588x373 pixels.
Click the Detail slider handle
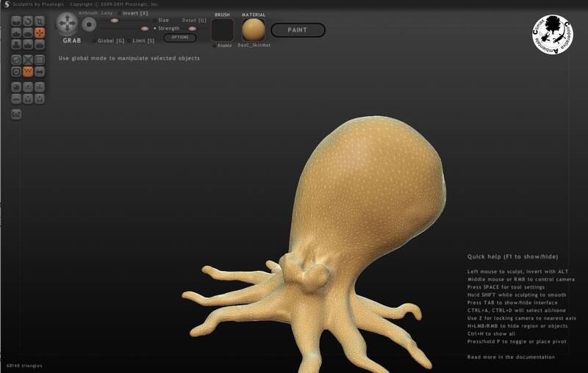(193, 29)
